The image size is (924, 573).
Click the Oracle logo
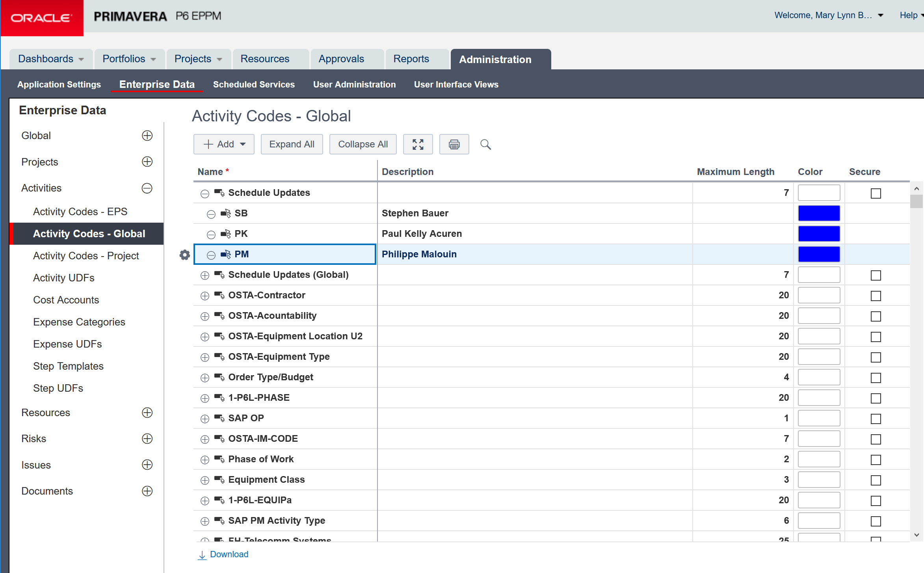[x=42, y=18]
